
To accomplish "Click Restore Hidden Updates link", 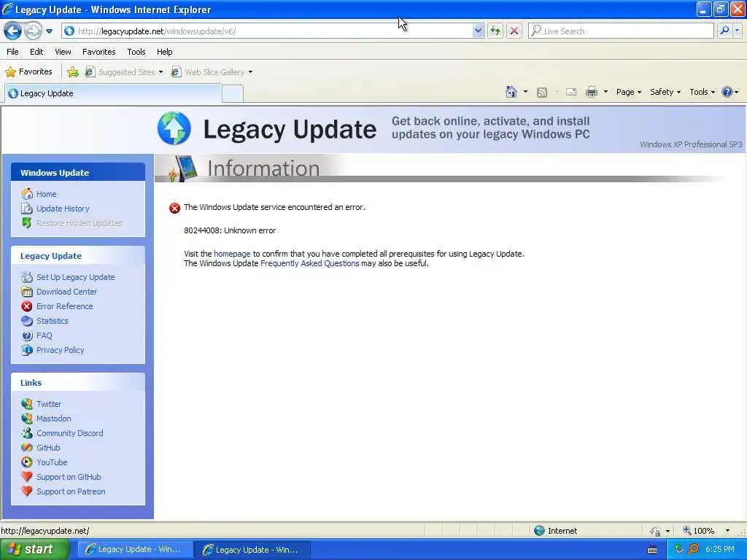I will pyautogui.click(x=79, y=223).
